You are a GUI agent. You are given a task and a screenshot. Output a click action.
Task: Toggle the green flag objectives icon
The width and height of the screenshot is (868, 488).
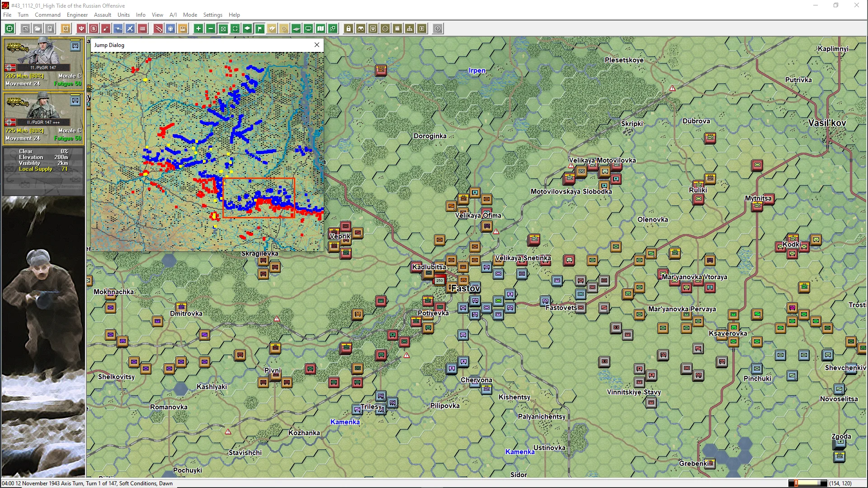(x=259, y=29)
